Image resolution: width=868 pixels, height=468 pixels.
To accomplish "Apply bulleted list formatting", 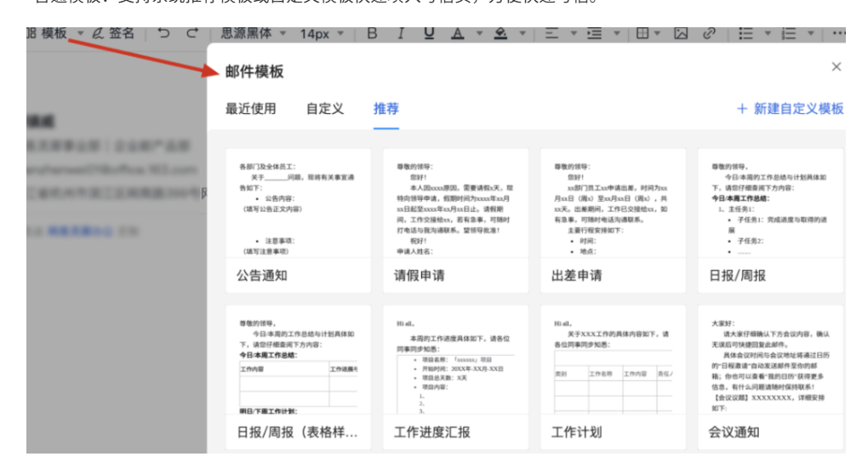I will pos(745,34).
